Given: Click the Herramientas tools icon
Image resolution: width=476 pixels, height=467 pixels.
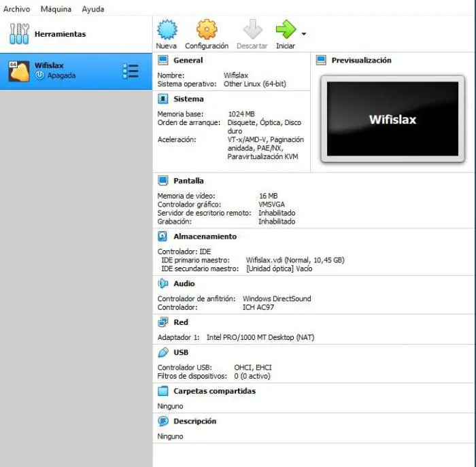Looking at the screenshot, I should coord(19,34).
